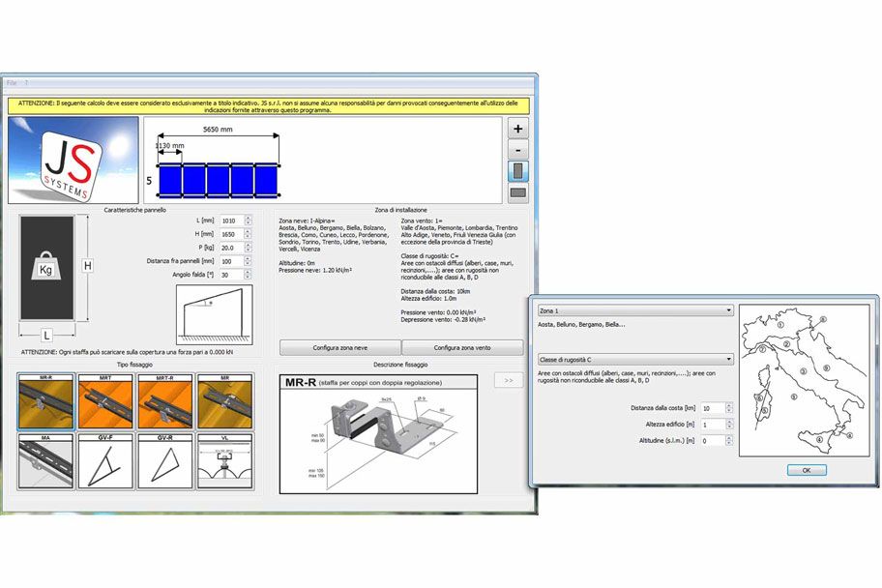Open the File menu
The width and height of the screenshot is (882, 588).
click(12, 83)
